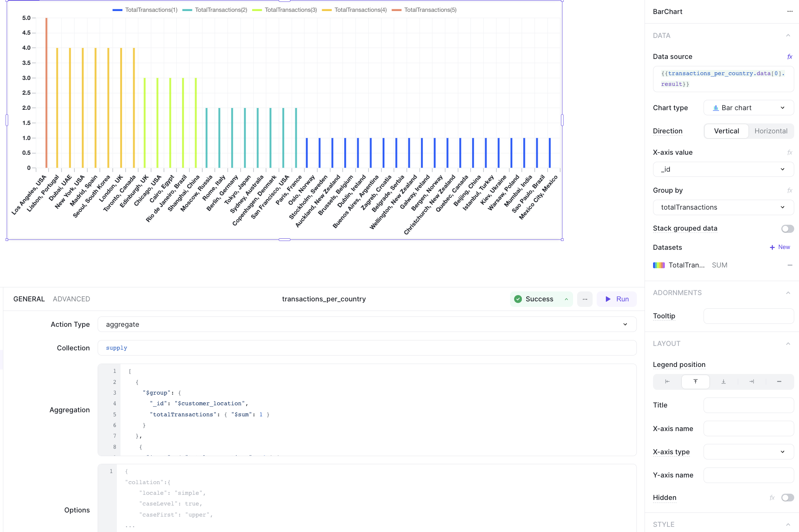This screenshot has width=799, height=532.
Task: Click the TotalTransactions dataset color swatch
Action: coord(659,265)
